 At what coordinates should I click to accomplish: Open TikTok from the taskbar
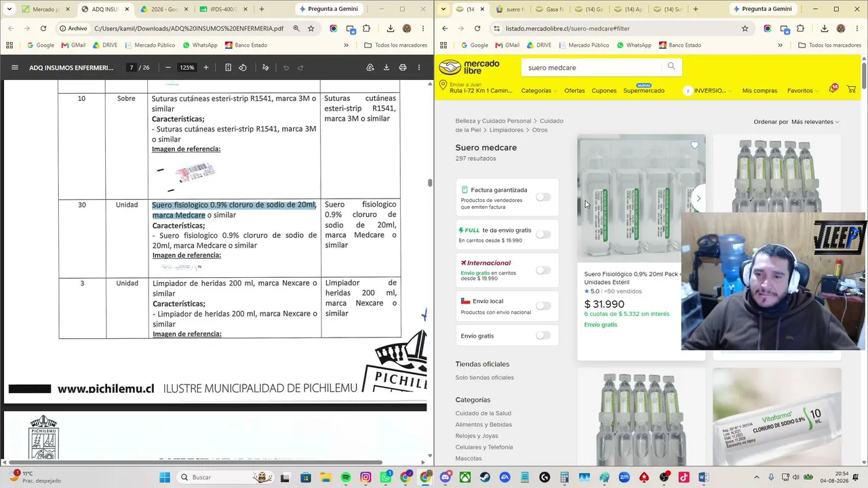pos(684,477)
